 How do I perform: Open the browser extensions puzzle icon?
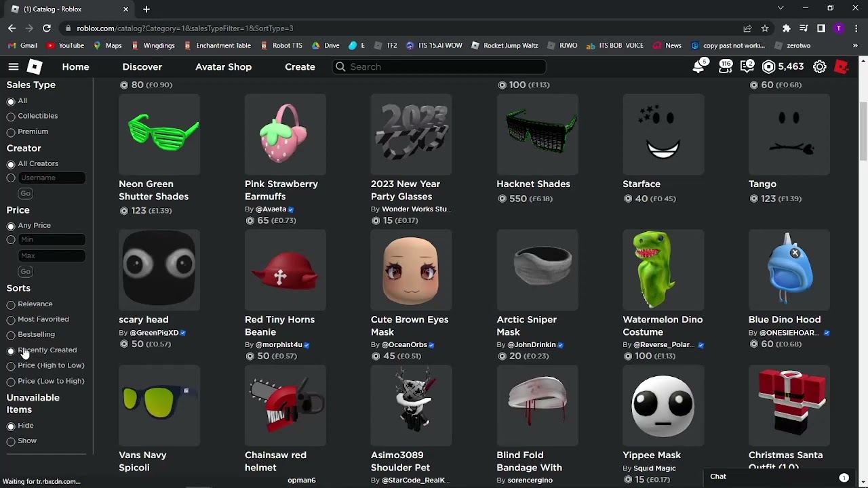(x=786, y=28)
